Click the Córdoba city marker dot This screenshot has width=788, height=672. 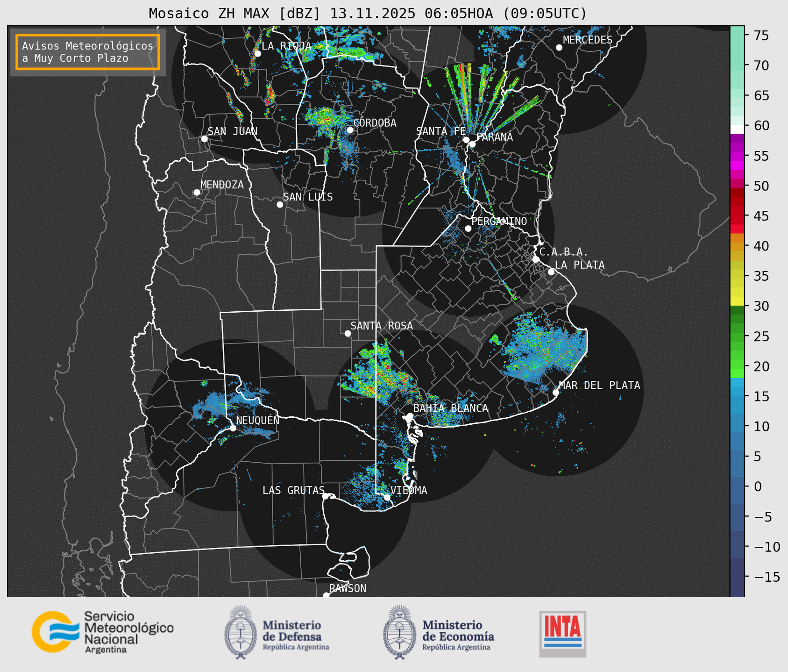click(350, 130)
